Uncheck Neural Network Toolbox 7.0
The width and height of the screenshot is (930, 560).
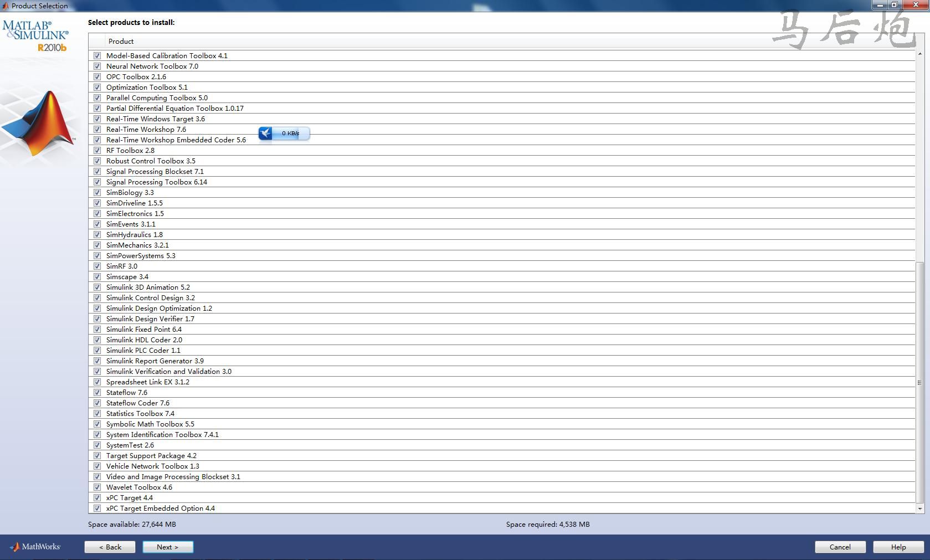97,66
